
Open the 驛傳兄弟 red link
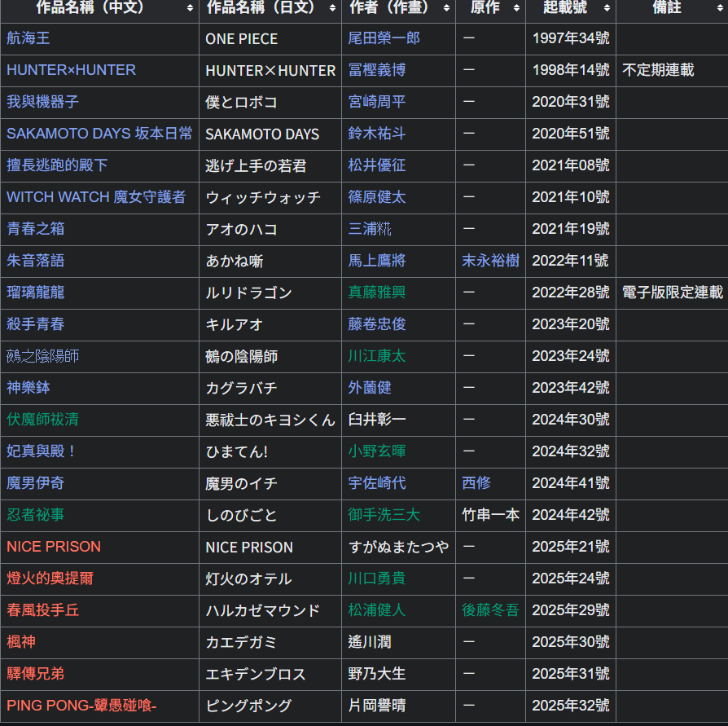pyautogui.click(x=36, y=674)
